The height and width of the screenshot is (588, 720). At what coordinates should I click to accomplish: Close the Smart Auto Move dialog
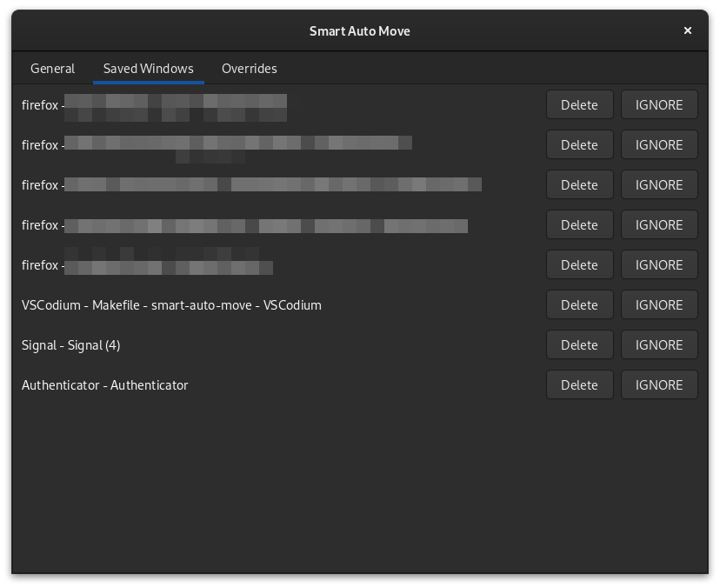point(688,30)
